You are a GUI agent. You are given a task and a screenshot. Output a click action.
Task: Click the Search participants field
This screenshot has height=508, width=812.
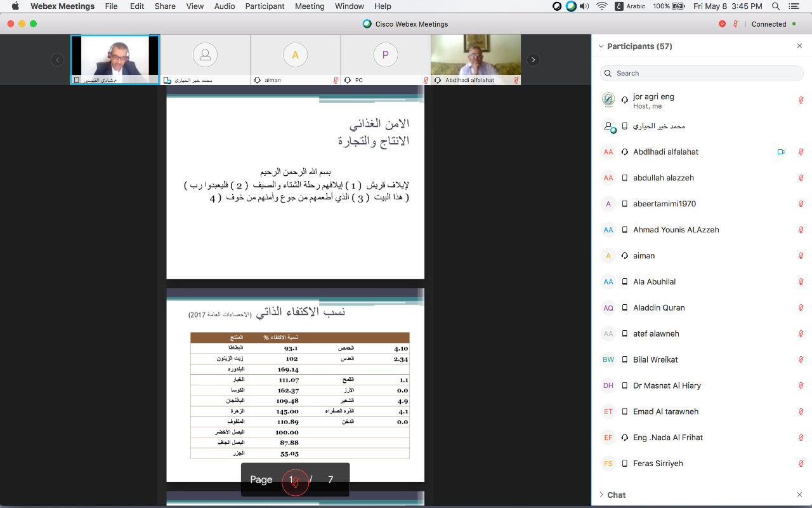[702, 73]
